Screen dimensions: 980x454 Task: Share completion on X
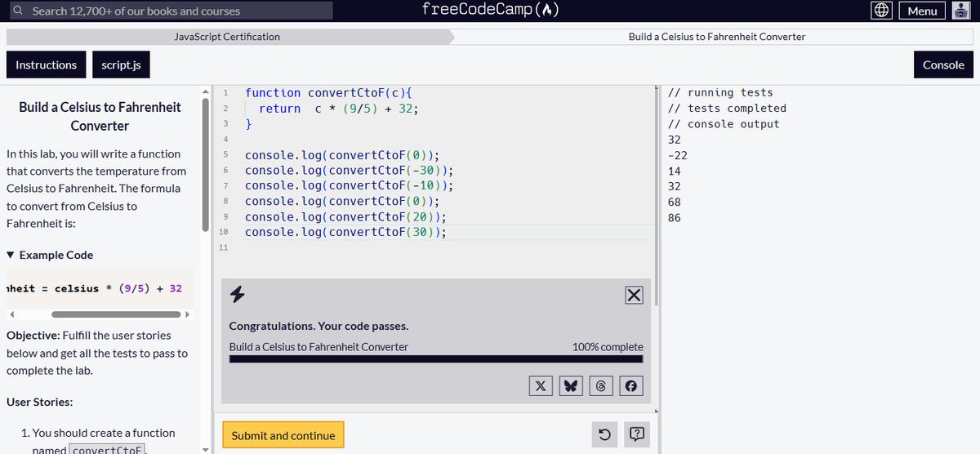click(541, 385)
